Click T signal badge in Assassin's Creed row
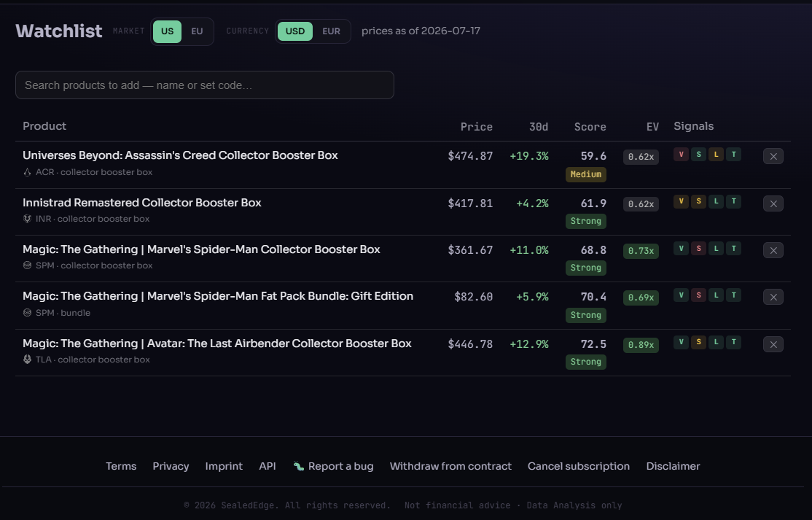 tap(734, 155)
